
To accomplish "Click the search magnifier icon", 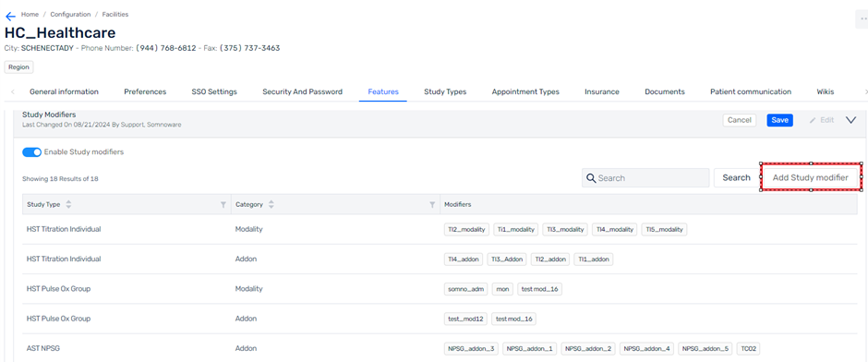I will point(591,177).
